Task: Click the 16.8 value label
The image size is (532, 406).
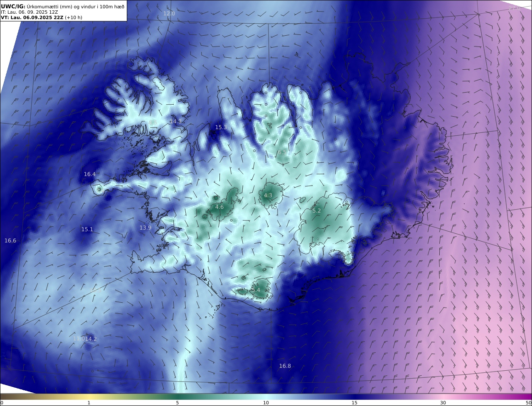Action: [x=285, y=366]
